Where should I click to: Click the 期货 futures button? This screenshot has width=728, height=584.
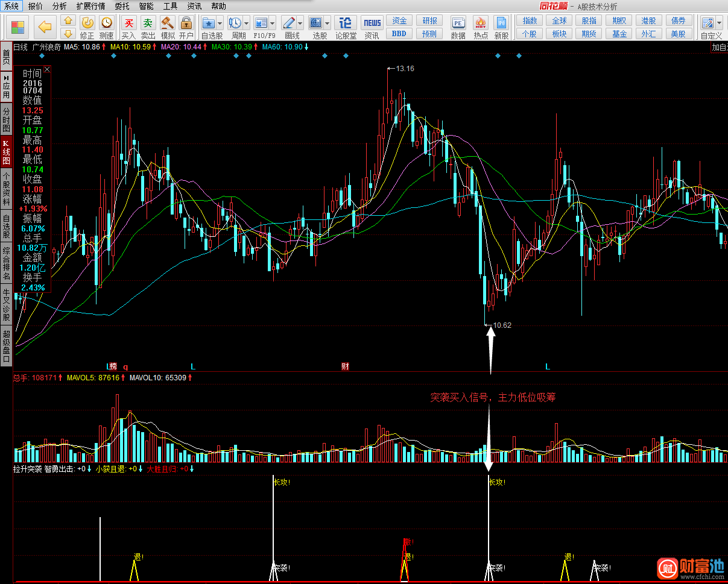pos(589,34)
